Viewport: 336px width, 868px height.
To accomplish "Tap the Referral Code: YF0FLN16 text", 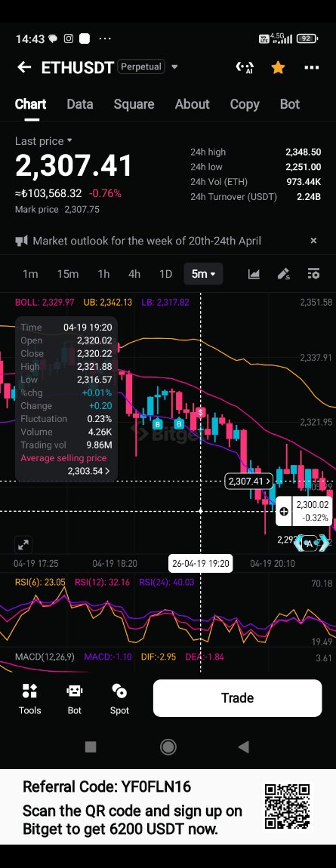I will pos(106,786).
